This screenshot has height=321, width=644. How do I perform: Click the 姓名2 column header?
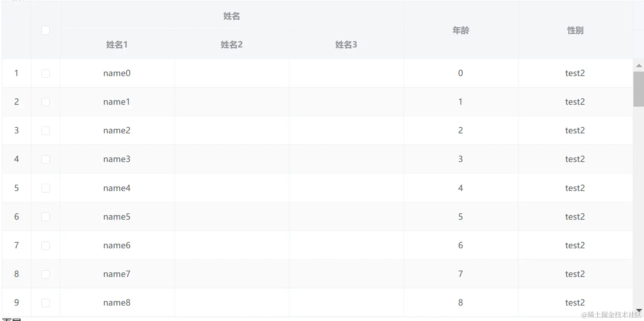point(231,45)
